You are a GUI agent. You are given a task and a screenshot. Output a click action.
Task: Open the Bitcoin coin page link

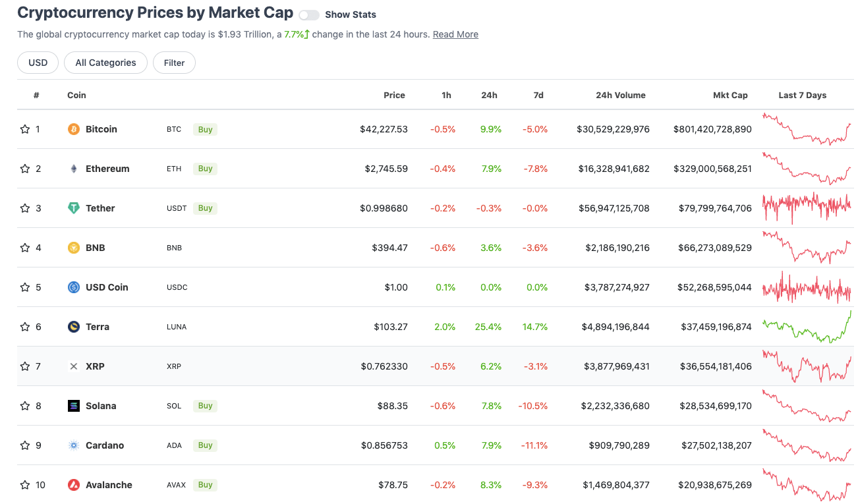tap(101, 129)
